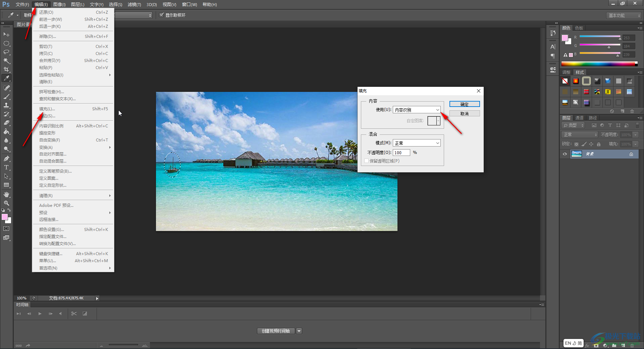
Task: Select the Pen tool
Action: [x=6, y=159]
